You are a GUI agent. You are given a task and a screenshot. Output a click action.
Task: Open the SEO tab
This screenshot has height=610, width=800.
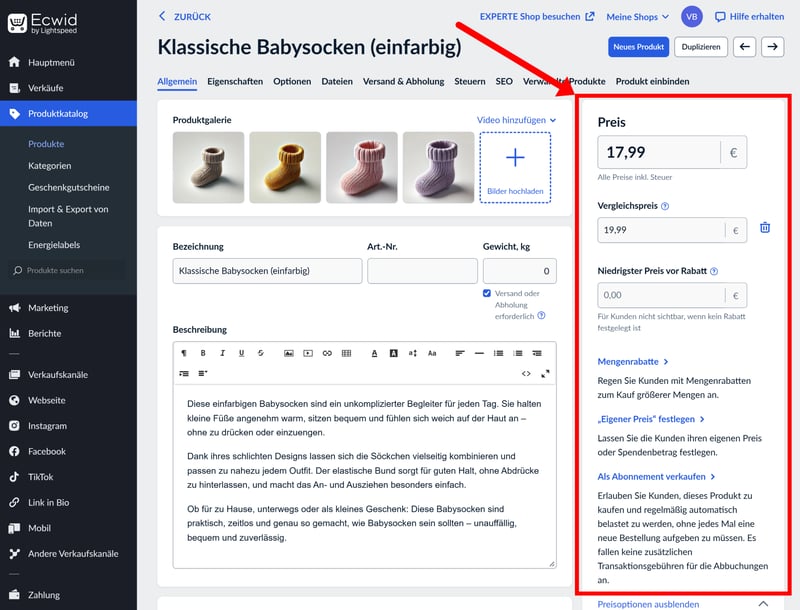(x=503, y=81)
